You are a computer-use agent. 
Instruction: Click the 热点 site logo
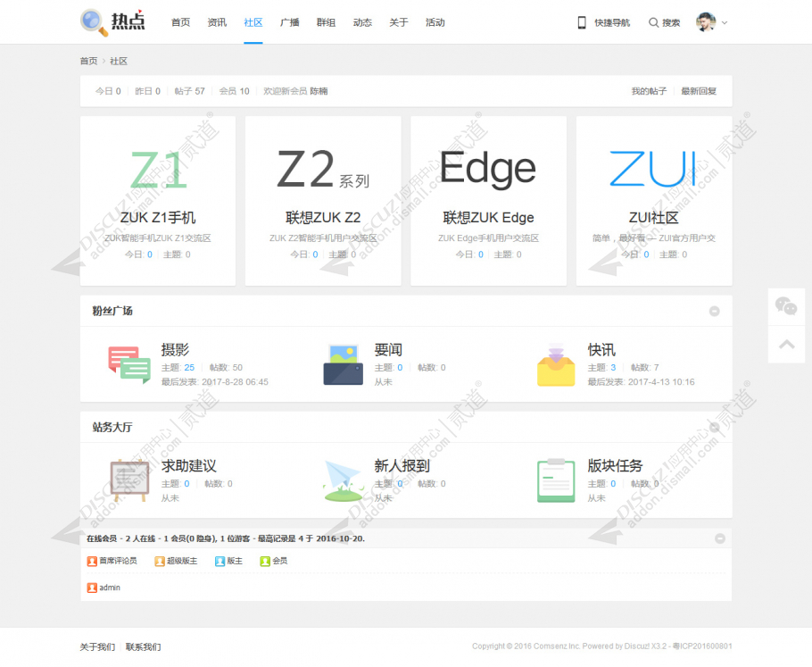tap(113, 22)
